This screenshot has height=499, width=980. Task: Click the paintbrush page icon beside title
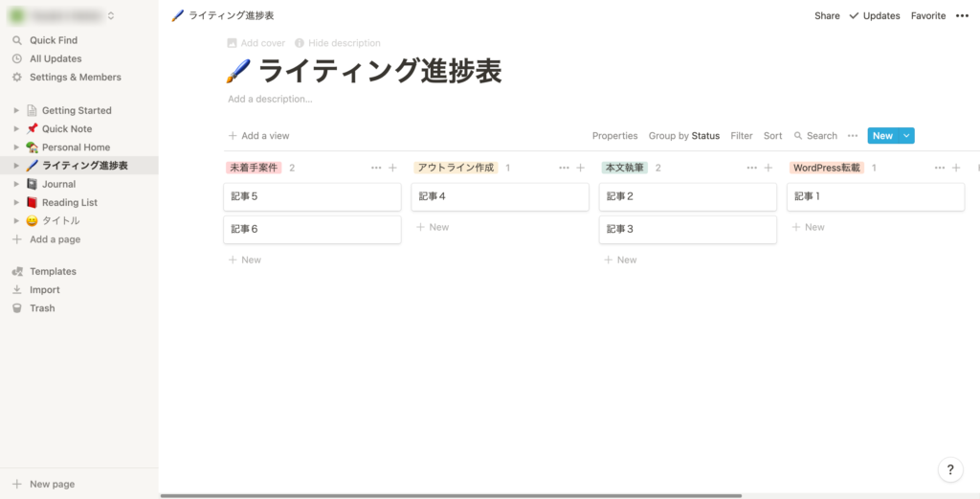point(238,71)
